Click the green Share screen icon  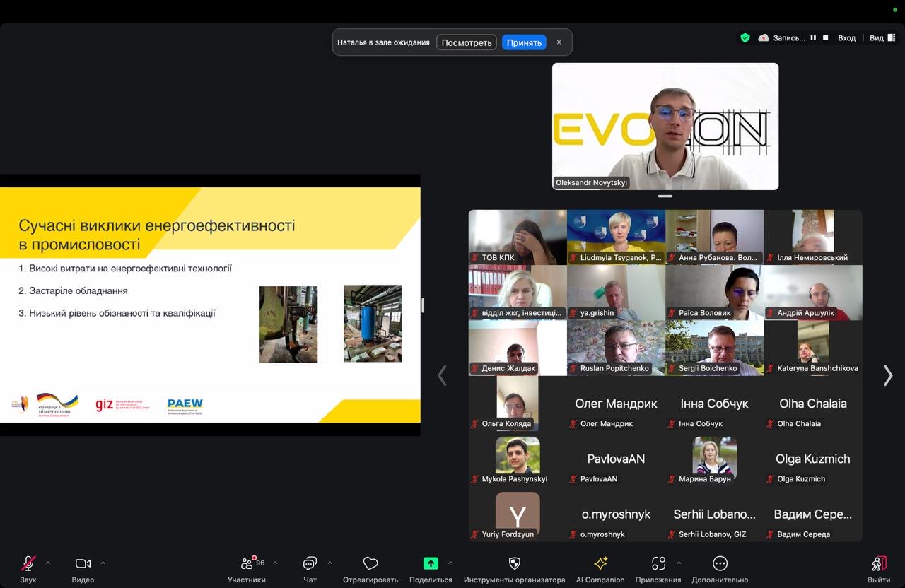(x=431, y=564)
